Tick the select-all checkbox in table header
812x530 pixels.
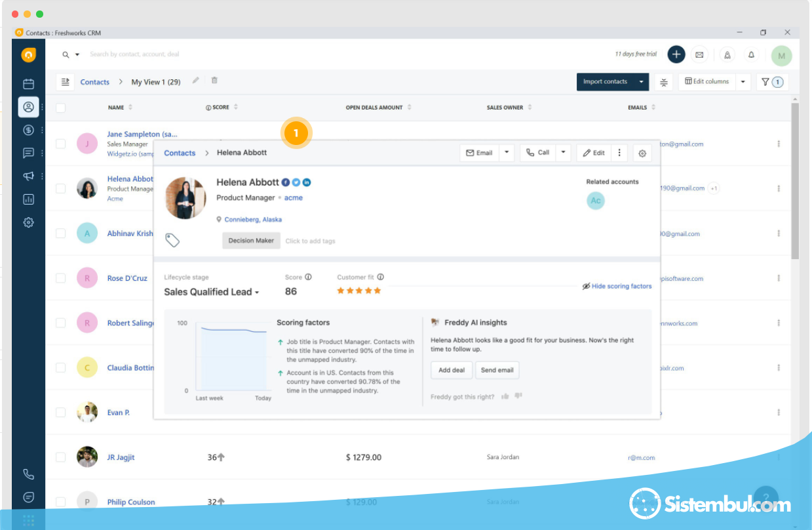(60, 108)
